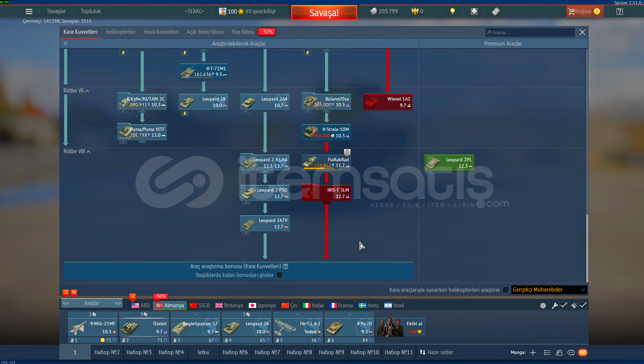This screenshot has width=644, height=364.
Task: Collapse the Rütbe VIII rank section
Action: tap(77, 151)
